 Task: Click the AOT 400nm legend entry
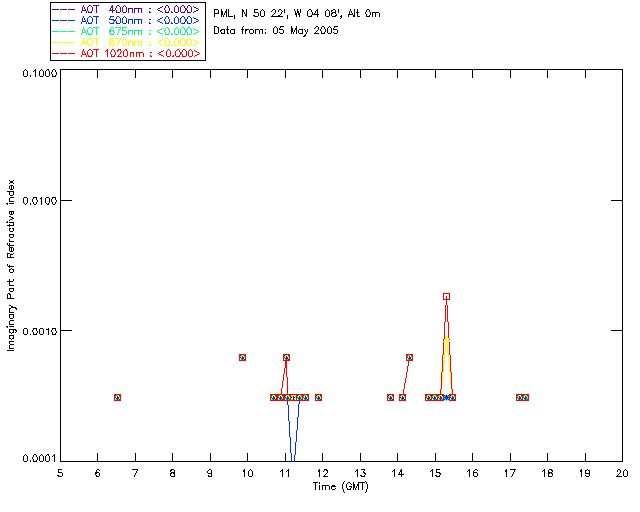click(x=126, y=9)
